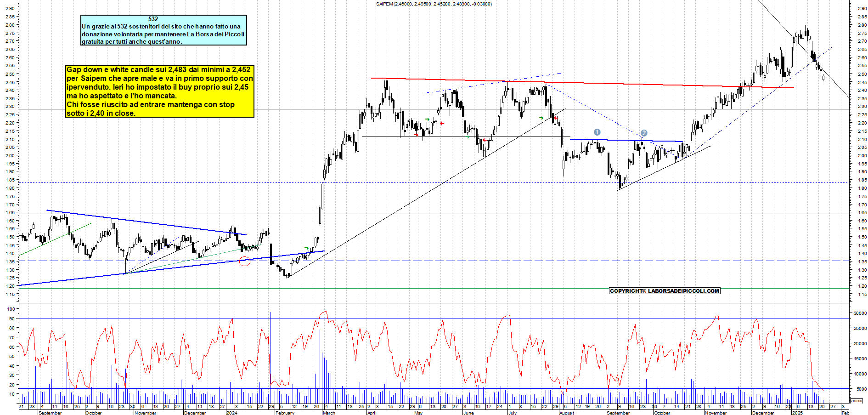Click the "2024" year label on the time axis
Viewport: 868px width, 415px height.
click(232, 413)
